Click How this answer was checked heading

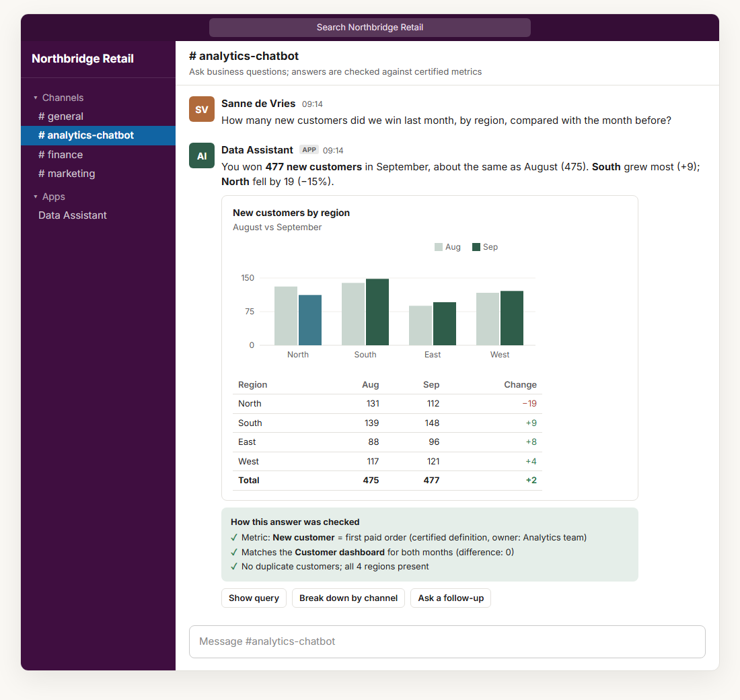click(x=295, y=522)
